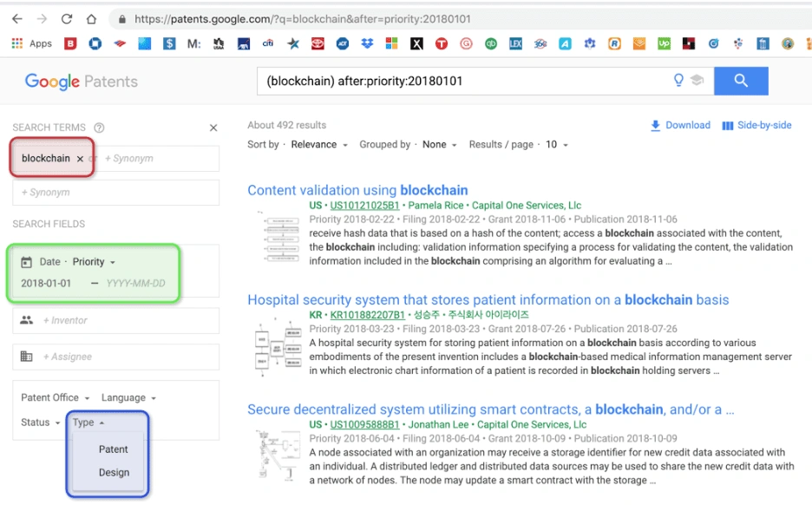Click the browser forward arrow
Viewport: 812px width, 505px height.
(x=42, y=19)
